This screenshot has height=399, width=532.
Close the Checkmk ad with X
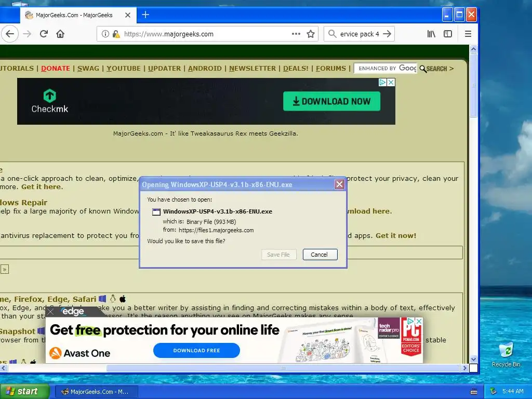click(391, 82)
